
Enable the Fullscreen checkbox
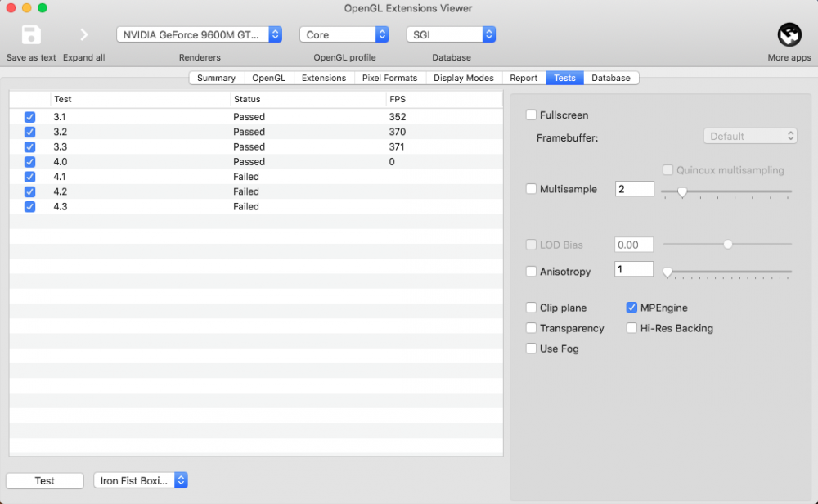531,115
